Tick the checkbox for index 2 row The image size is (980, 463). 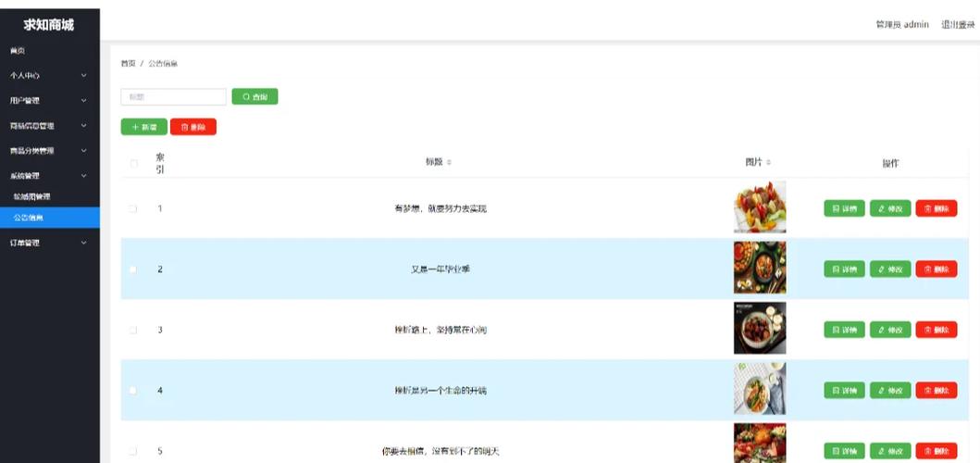pos(133,269)
